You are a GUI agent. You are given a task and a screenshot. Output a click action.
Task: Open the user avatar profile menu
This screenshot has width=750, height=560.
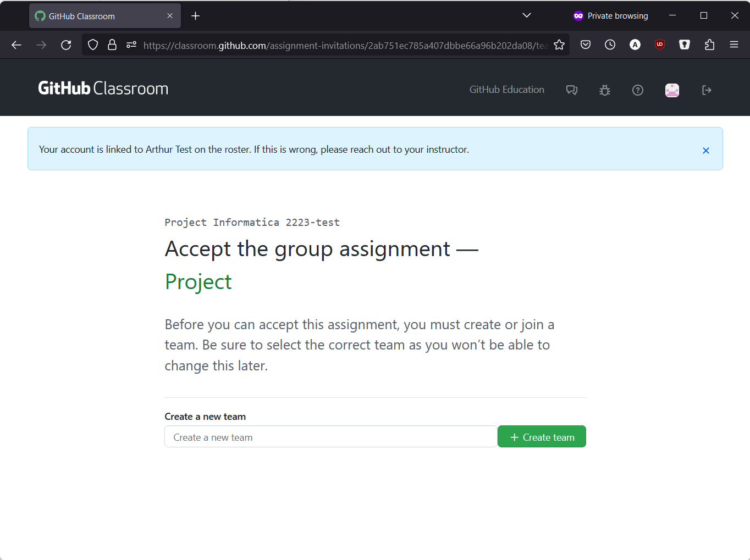[x=672, y=90]
